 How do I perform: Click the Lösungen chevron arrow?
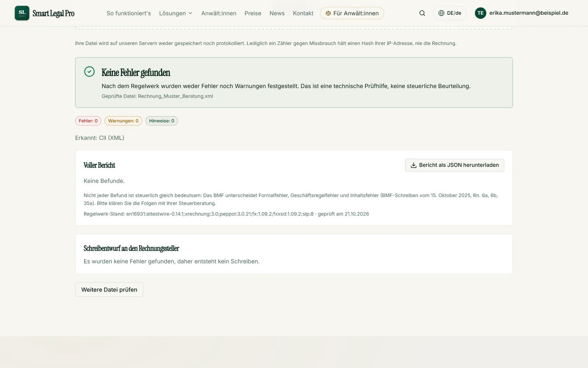click(190, 13)
